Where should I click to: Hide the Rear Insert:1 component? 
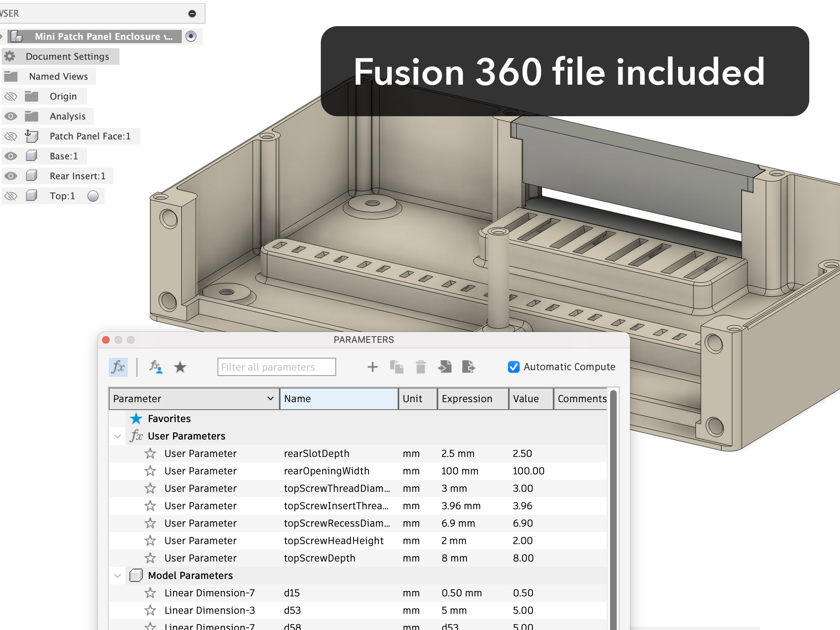(x=11, y=176)
